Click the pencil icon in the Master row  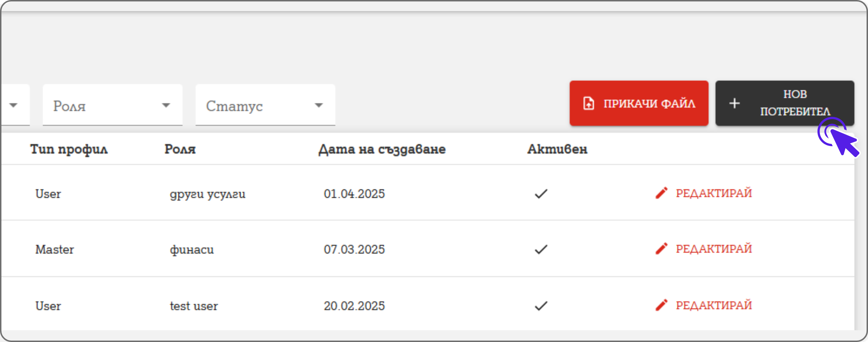(661, 249)
